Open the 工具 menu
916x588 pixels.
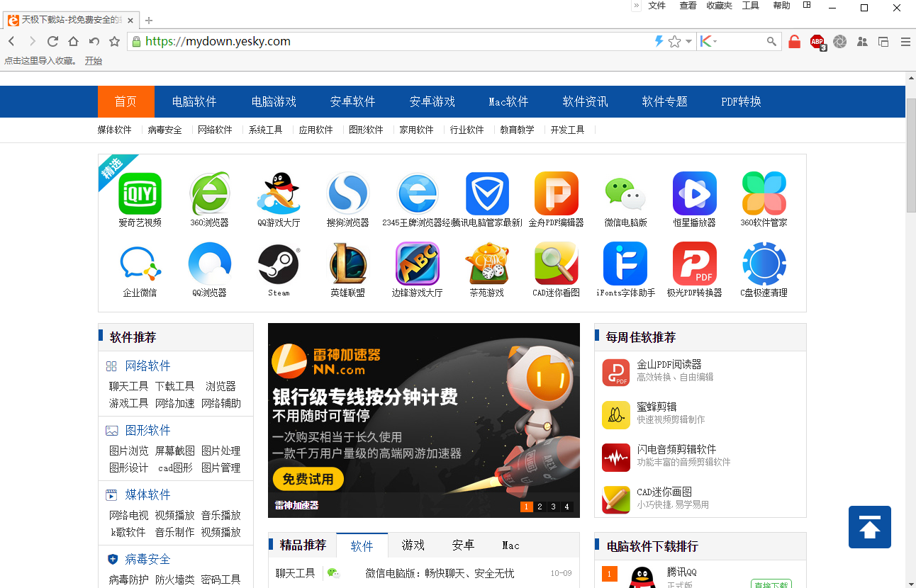[x=750, y=6]
